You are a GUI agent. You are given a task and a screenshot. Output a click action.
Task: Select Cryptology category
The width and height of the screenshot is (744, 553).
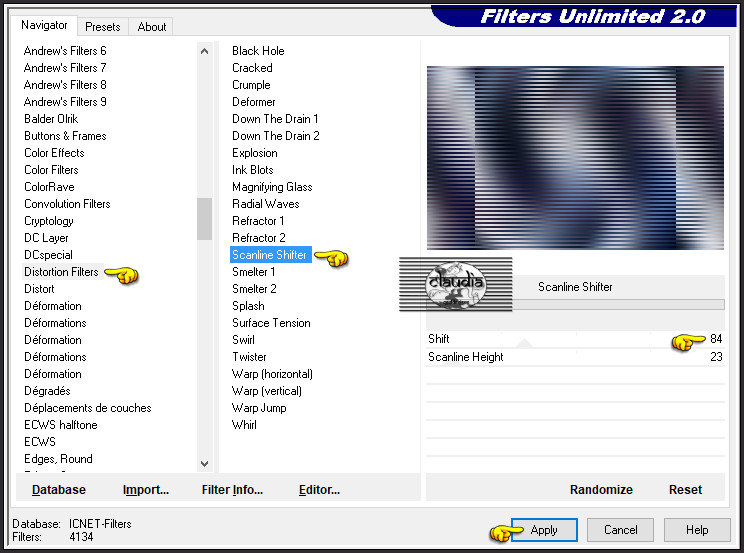coord(49,221)
